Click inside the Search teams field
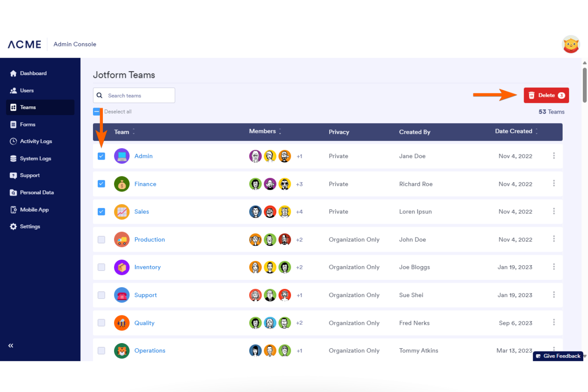The width and height of the screenshot is (588, 392). [134, 95]
